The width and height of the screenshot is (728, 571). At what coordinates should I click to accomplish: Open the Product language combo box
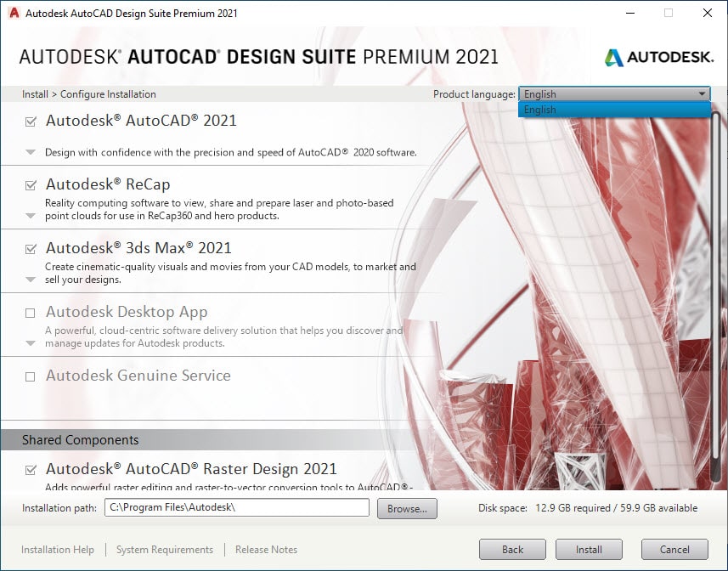614,93
